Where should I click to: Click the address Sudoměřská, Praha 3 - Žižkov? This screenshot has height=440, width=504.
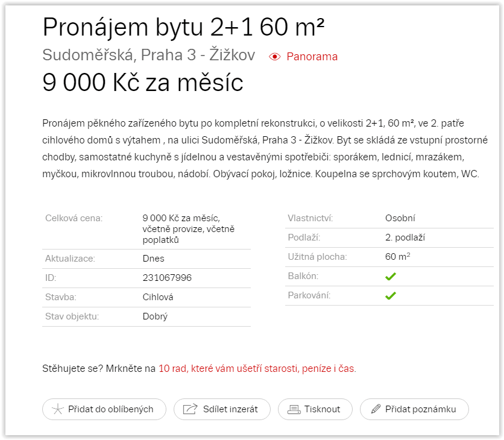click(149, 55)
